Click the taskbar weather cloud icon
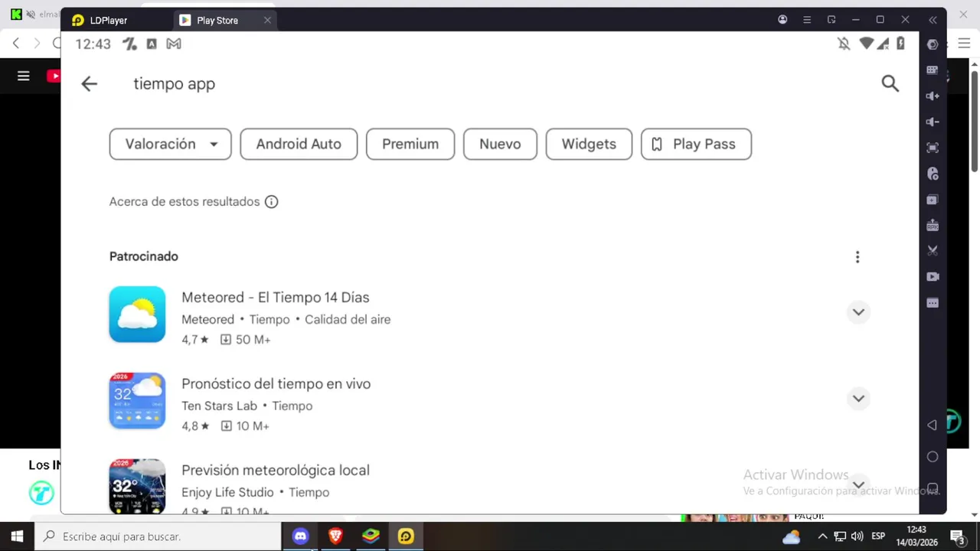Image resolution: width=980 pixels, height=551 pixels. click(x=792, y=536)
